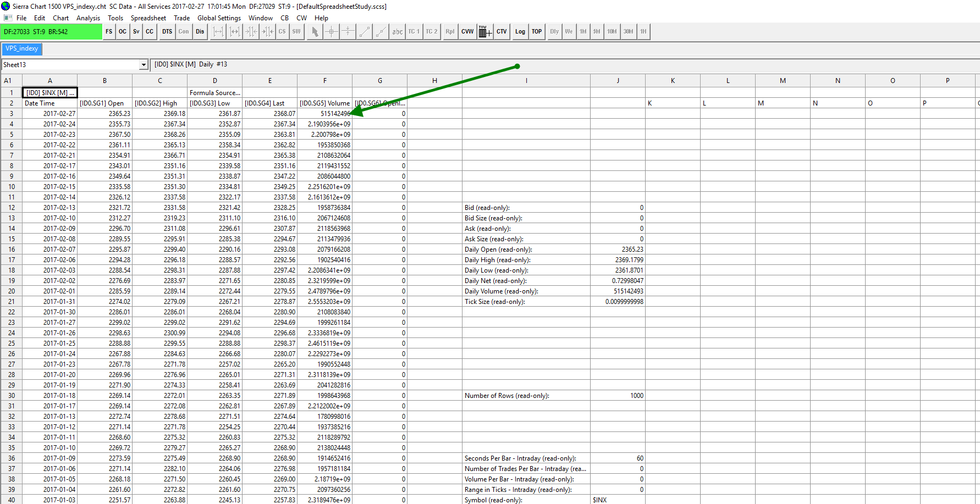Open the Window menu
Viewport: 980px width, 504px height.
(x=261, y=18)
